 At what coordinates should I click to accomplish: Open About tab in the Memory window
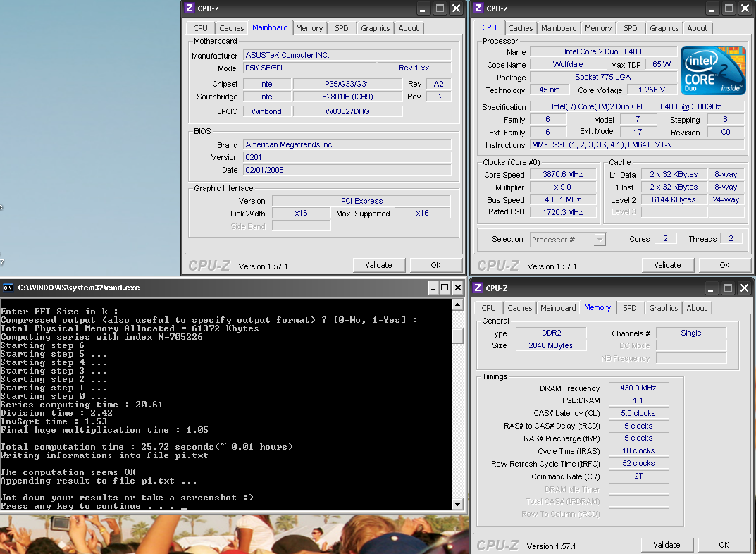(696, 308)
